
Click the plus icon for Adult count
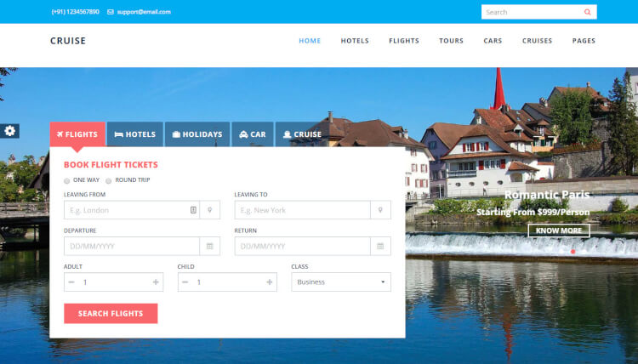click(156, 282)
